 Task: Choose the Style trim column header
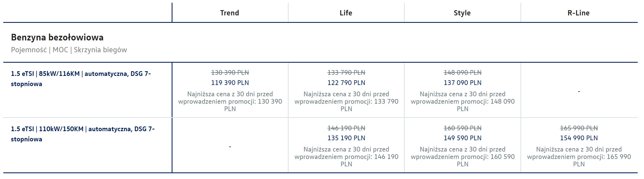pyautogui.click(x=462, y=13)
